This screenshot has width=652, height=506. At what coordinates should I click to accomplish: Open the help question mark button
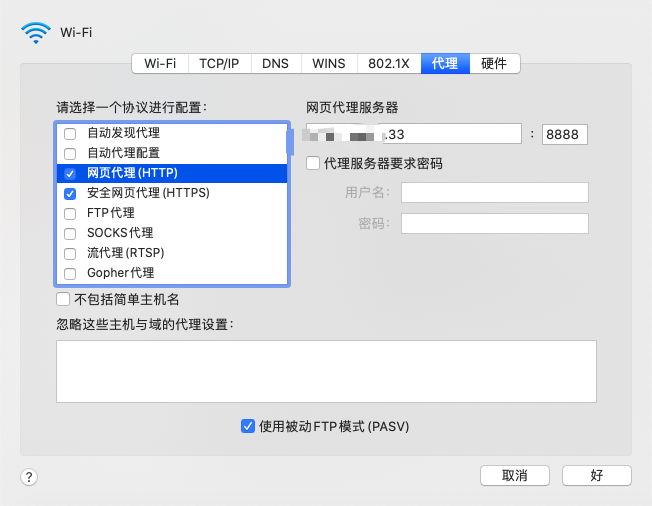point(29,476)
